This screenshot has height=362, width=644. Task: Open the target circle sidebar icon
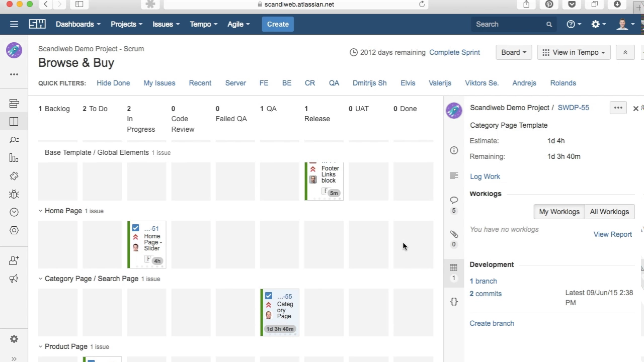pyautogui.click(x=14, y=230)
